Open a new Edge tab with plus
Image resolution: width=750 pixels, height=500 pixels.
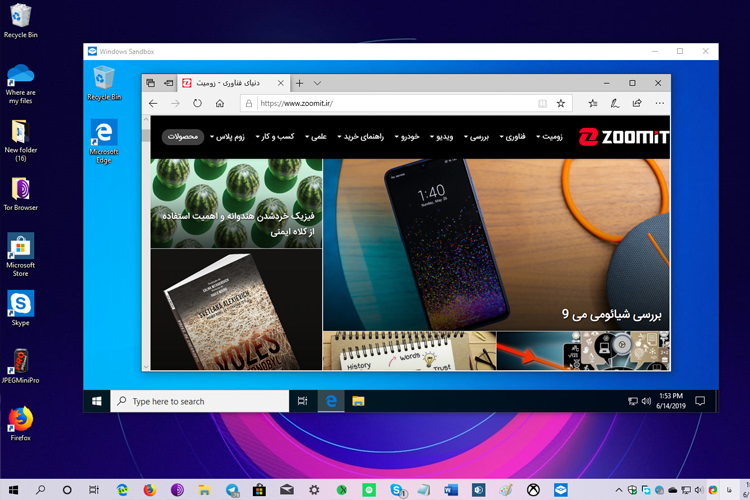[299, 83]
